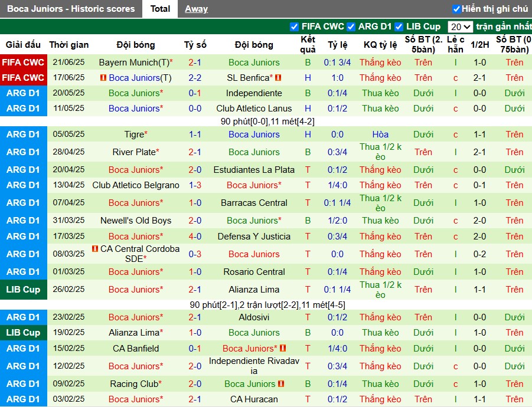Click odds 0:1 3/4 in Bayern row
The height and width of the screenshot is (407, 532).
click(x=337, y=63)
